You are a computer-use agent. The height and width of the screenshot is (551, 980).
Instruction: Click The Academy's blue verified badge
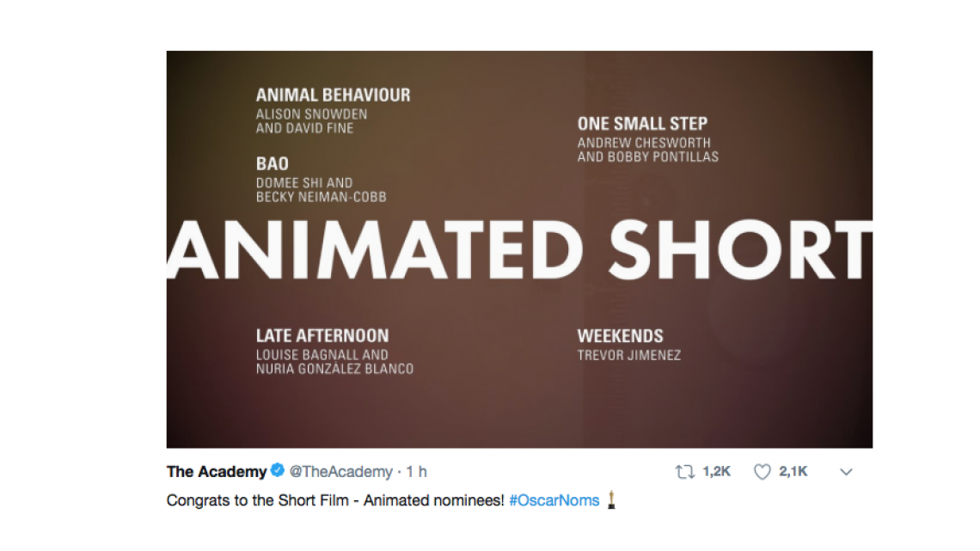point(279,470)
